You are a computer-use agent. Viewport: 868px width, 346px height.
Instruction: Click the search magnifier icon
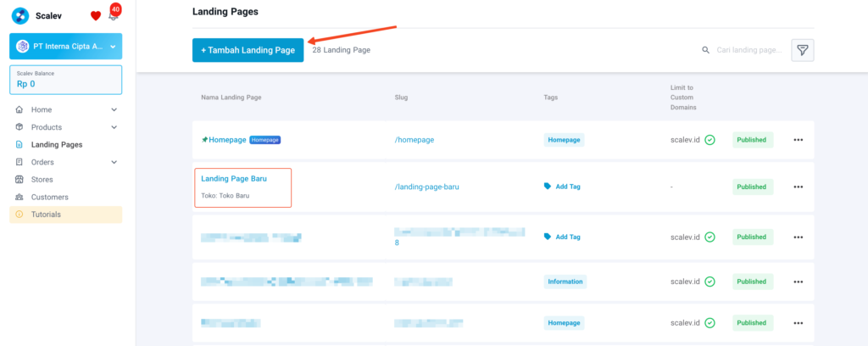click(706, 50)
